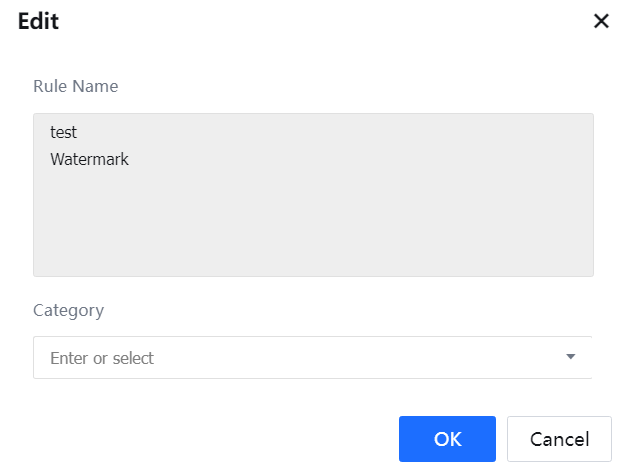Image resolution: width=627 pixels, height=469 pixels.
Task: Click the small triangle icon in Category
Action: tap(571, 357)
